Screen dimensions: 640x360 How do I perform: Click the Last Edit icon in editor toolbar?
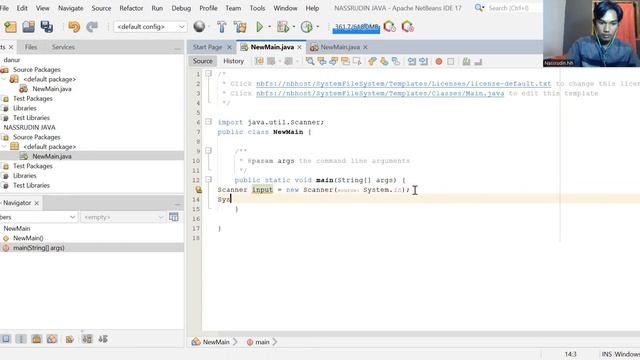[259, 61]
